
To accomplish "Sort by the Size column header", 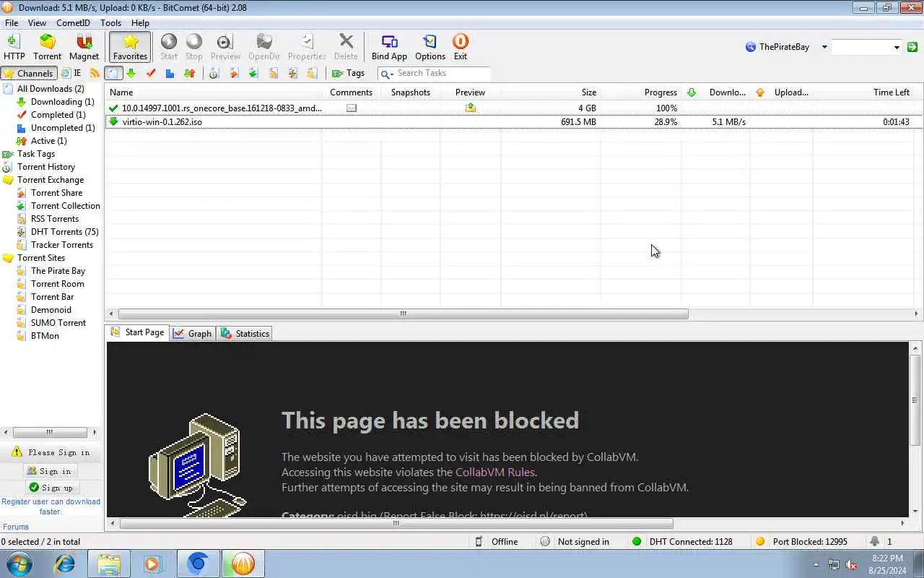I will point(589,92).
